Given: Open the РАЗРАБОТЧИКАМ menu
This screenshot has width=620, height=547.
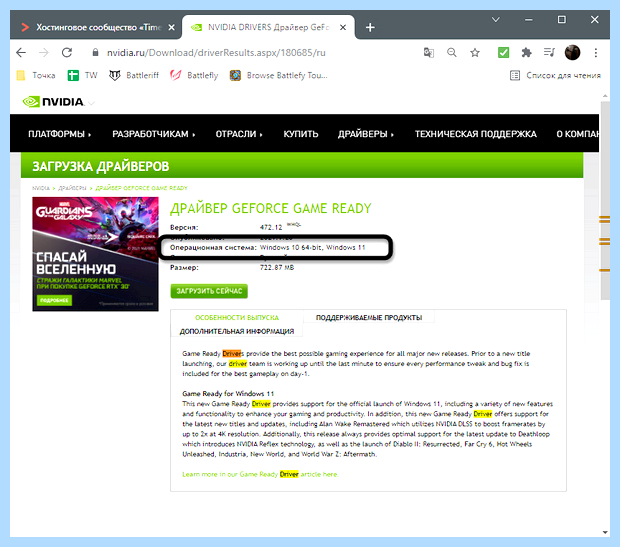Looking at the screenshot, I should 153,134.
